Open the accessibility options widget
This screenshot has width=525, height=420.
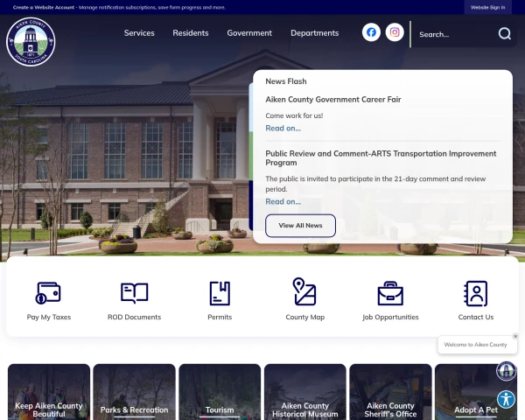click(506, 400)
